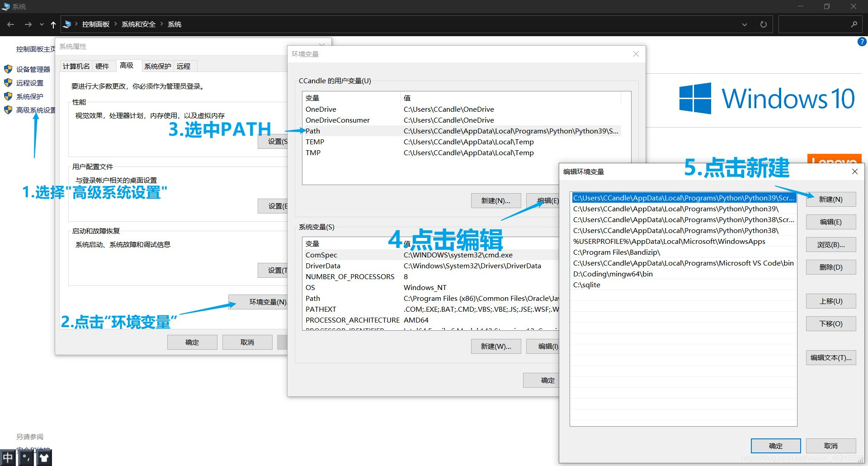Open 远程设置 from the sidebar
This screenshot has height=466, width=868.
click(x=30, y=83)
